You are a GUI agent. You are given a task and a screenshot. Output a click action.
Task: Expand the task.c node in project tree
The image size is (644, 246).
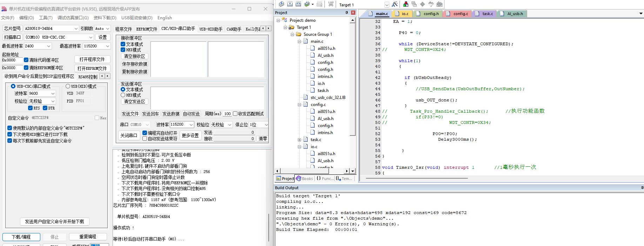click(x=299, y=140)
